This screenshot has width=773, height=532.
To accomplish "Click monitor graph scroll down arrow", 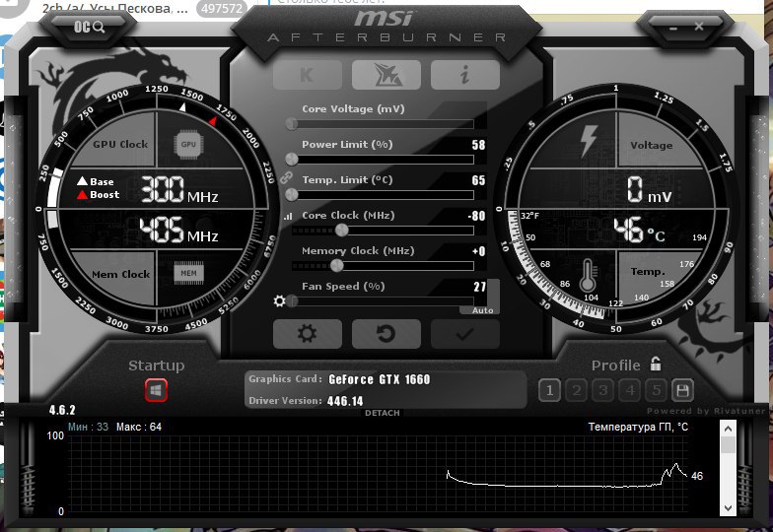I will pos(728,508).
